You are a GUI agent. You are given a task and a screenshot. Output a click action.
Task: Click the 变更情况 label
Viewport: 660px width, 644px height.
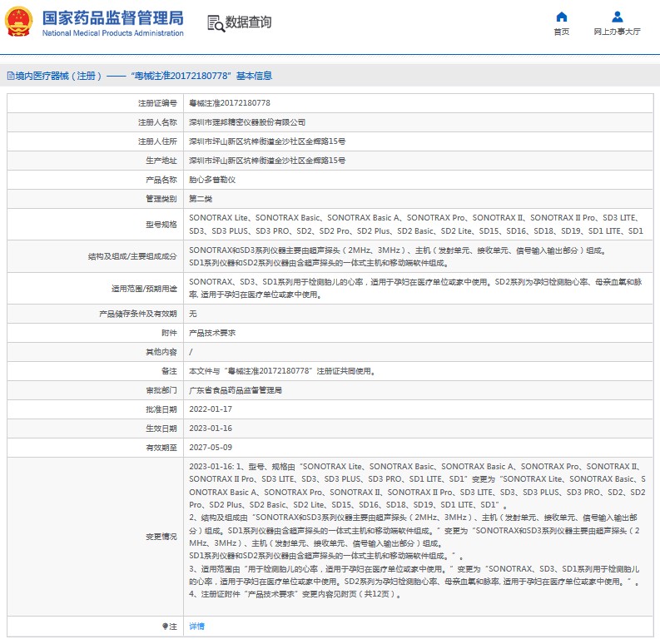pos(161,537)
